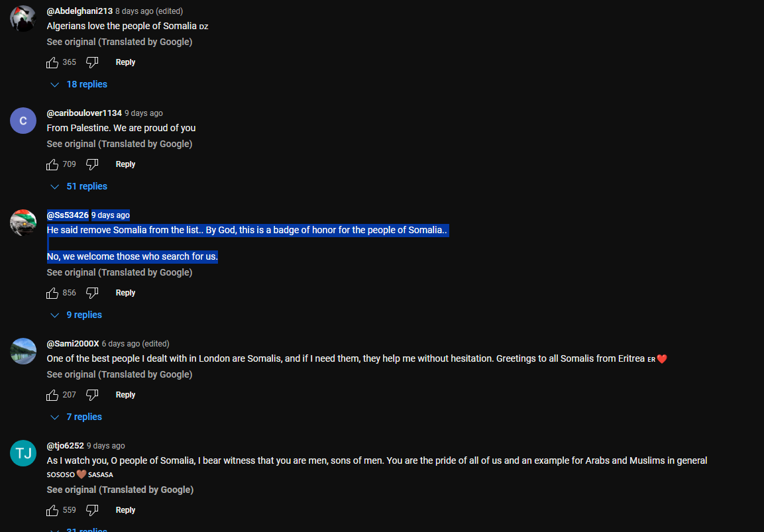See original text of @Abdelghani213 comment

click(x=119, y=42)
